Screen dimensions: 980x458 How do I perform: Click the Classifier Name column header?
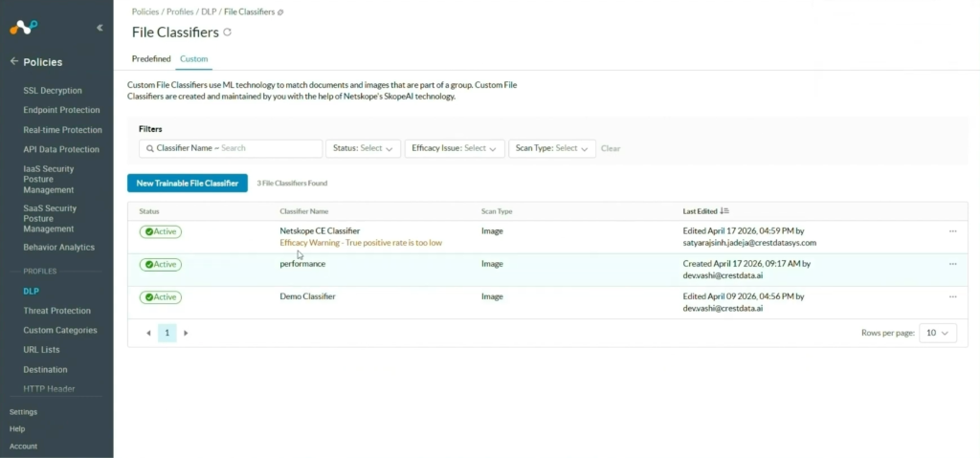[x=303, y=212]
